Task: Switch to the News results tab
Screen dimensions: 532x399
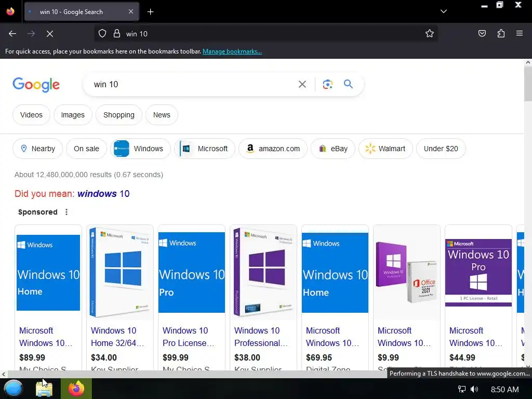Action: click(x=162, y=115)
